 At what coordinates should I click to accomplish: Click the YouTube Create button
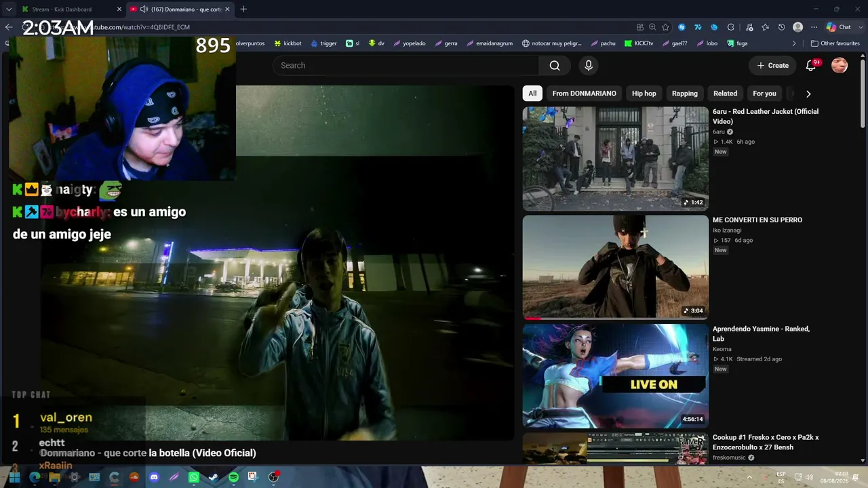(x=772, y=66)
